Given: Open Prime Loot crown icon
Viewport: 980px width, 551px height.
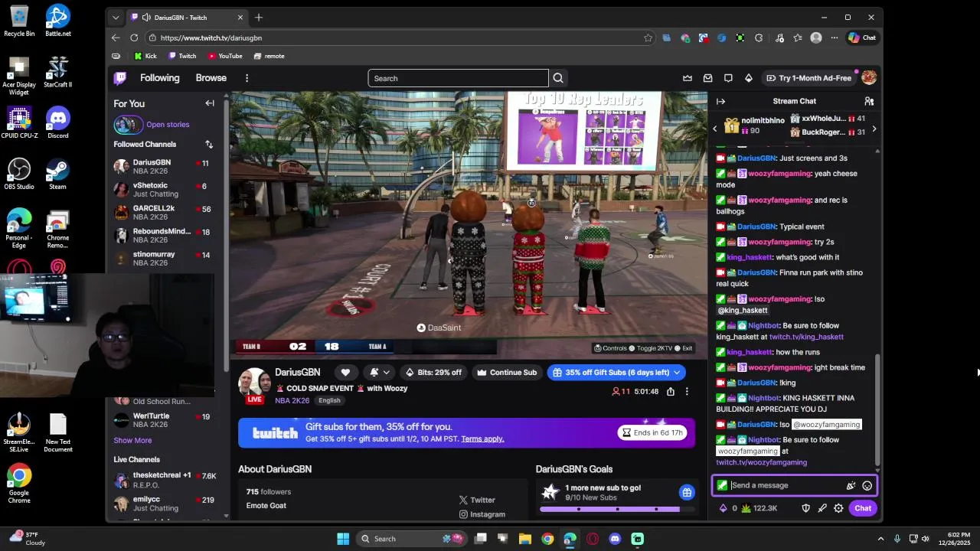Looking at the screenshot, I should (x=688, y=78).
